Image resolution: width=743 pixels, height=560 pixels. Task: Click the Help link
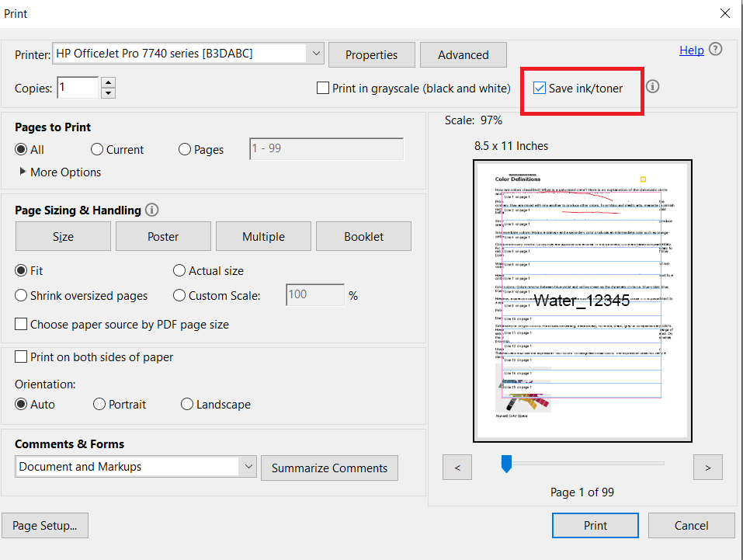(691, 49)
